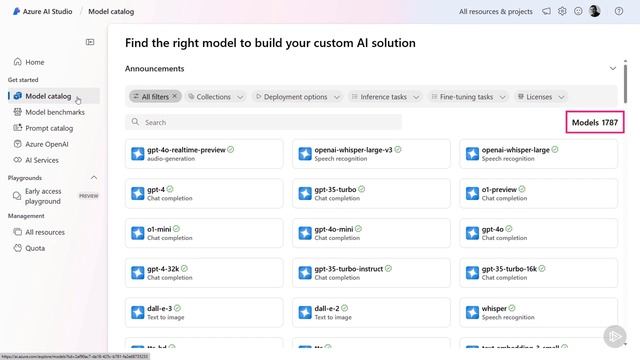Click the floating play button overlay

pos(615,336)
